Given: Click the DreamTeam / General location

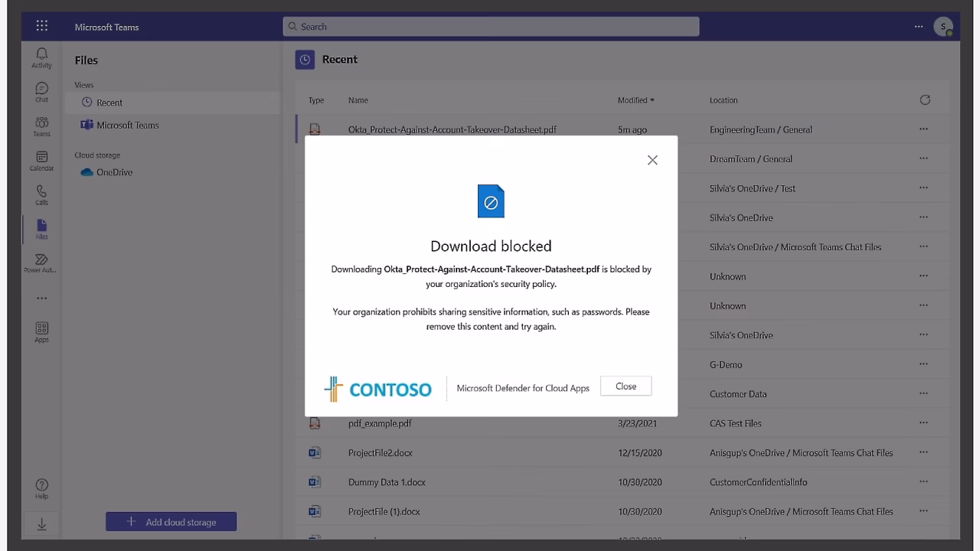Looking at the screenshot, I should [751, 159].
